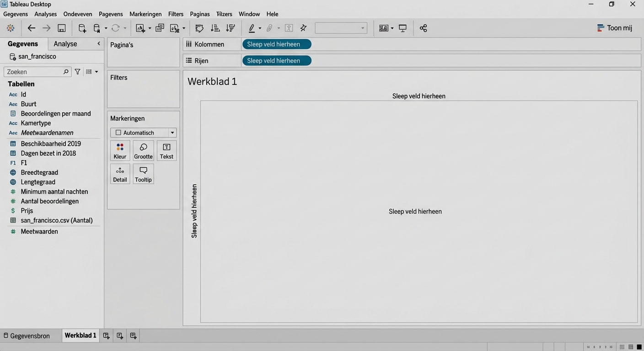Click the presentation mode icon
The width and height of the screenshot is (644, 351).
coord(402,28)
